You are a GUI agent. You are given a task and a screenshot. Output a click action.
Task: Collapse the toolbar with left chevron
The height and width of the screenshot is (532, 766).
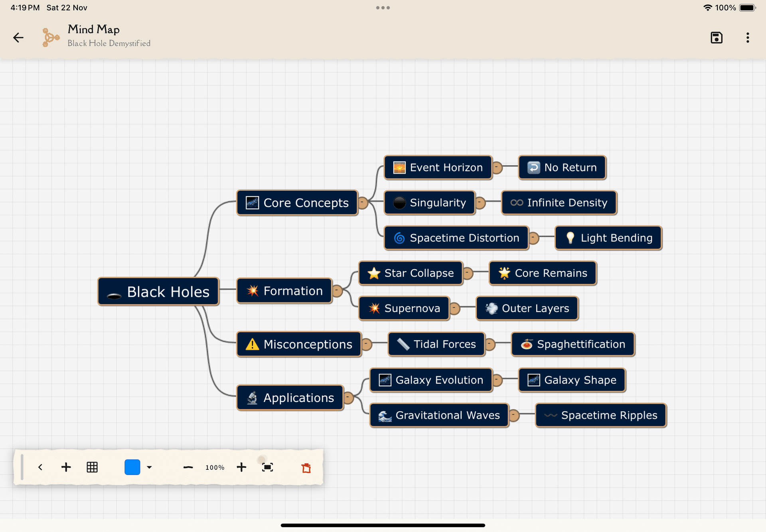[40, 467]
